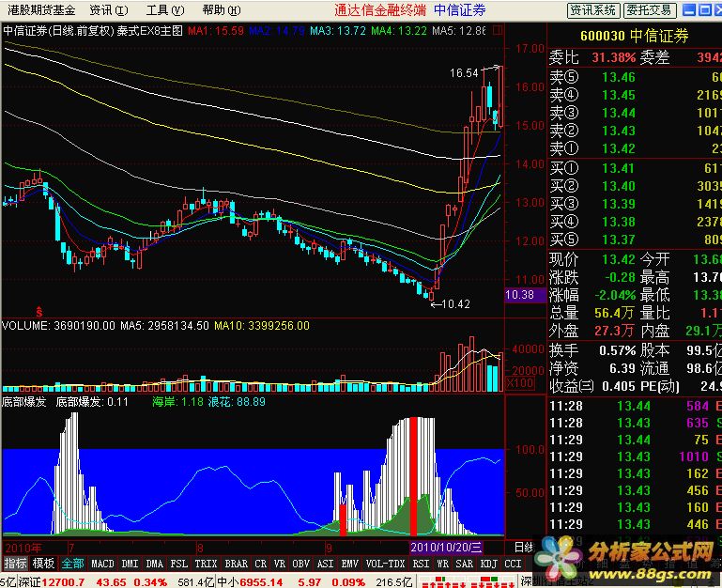Click the 资讯系统 button
The height and width of the screenshot is (588, 722).
click(x=593, y=10)
